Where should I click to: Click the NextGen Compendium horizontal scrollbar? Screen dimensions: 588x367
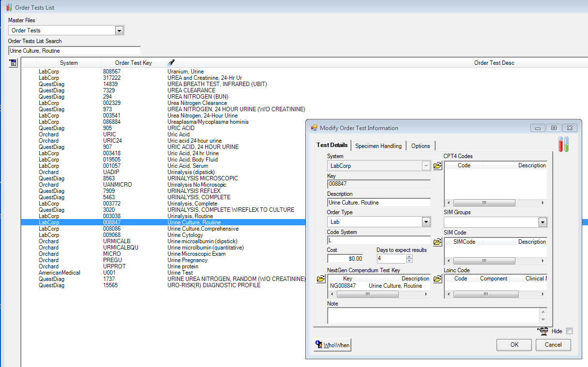click(379, 294)
